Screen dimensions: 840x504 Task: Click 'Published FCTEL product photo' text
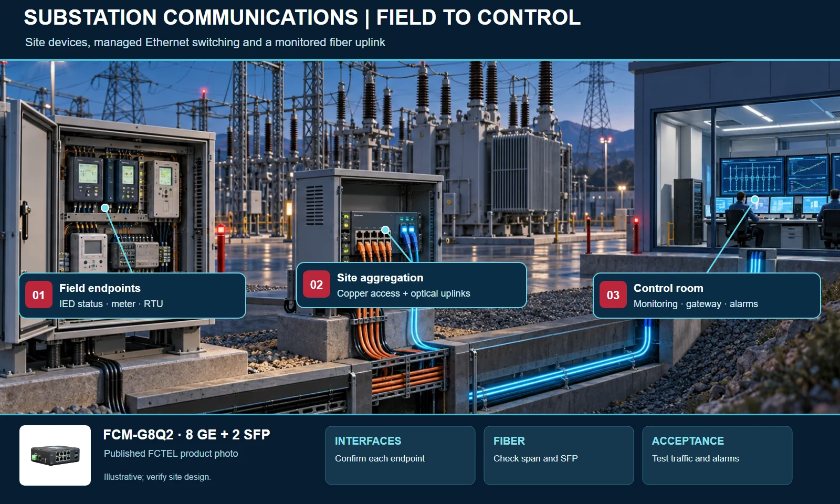point(171,454)
